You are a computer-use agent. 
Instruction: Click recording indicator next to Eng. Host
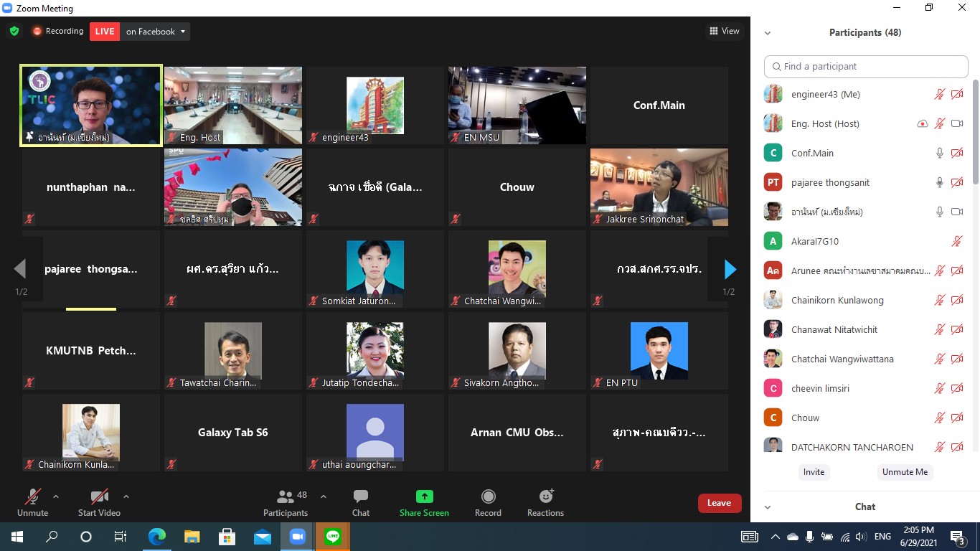pos(923,123)
